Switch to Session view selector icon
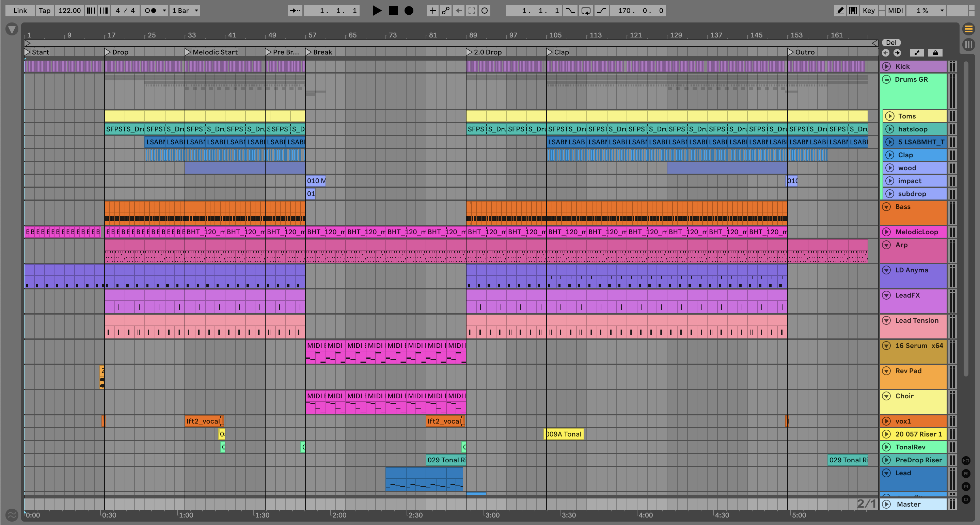 coord(968,45)
